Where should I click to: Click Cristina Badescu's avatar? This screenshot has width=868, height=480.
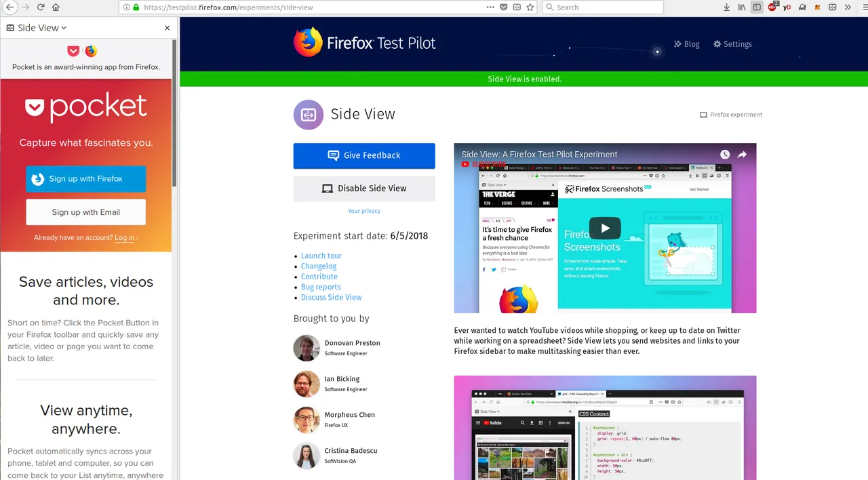coord(307,456)
